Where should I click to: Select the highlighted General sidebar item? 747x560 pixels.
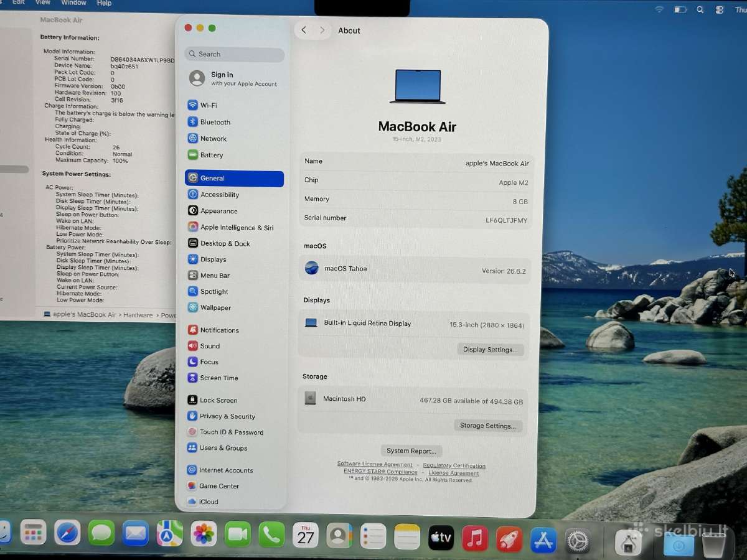[x=234, y=179]
